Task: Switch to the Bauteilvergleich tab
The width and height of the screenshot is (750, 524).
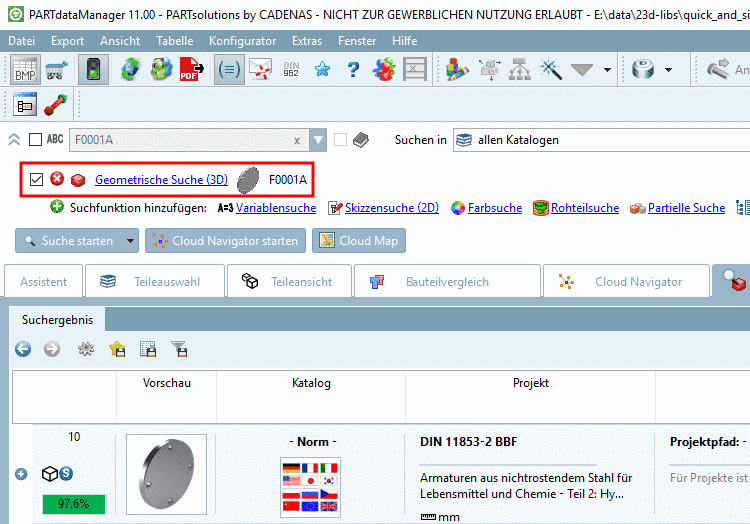Action: (x=447, y=282)
